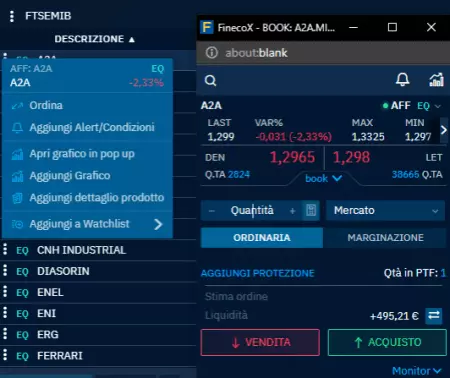Click the AGGIUNGI PROTEZIONE link
The width and height of the screenshot is (450, 378).
click(257, 273)
